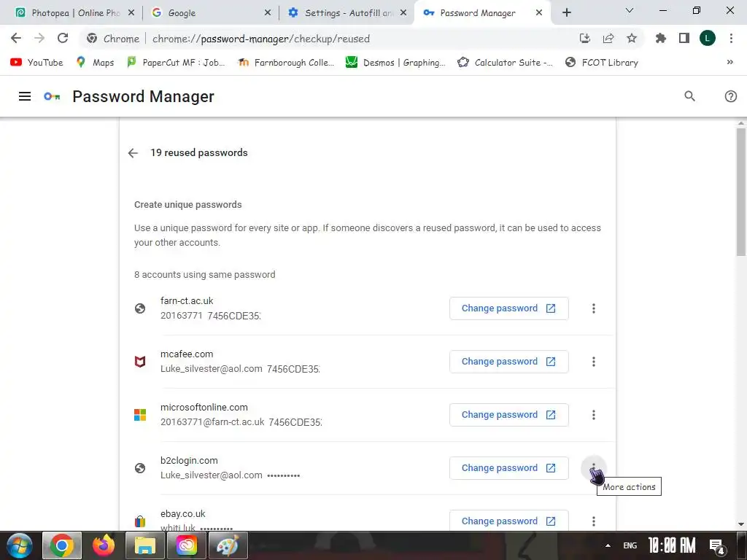Show hidden system tray icons

tap(608, 545)
